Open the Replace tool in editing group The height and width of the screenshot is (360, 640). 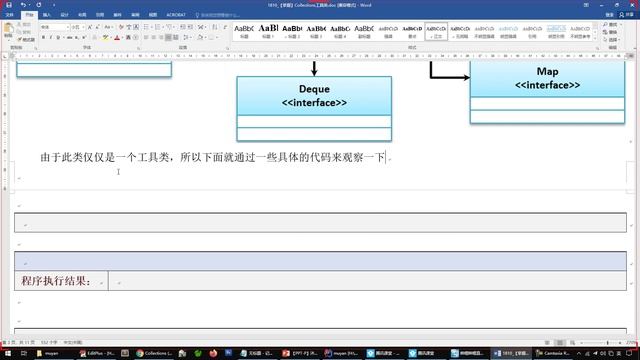[x=610, y=32]
